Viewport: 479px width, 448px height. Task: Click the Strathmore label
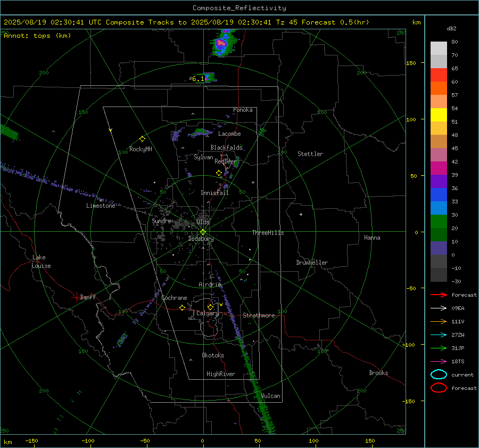click(x=259, y=315)
